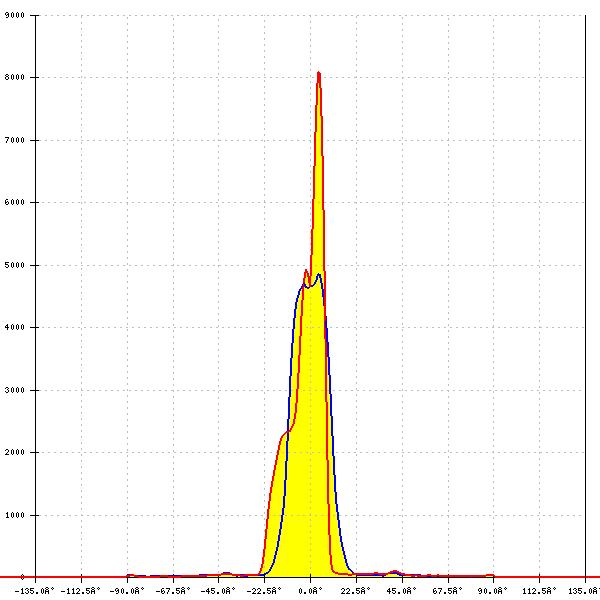Viewport: 600px width, 600px height.
Task: Click the 1000 y-axis label
Action: (x=15, y=515)
